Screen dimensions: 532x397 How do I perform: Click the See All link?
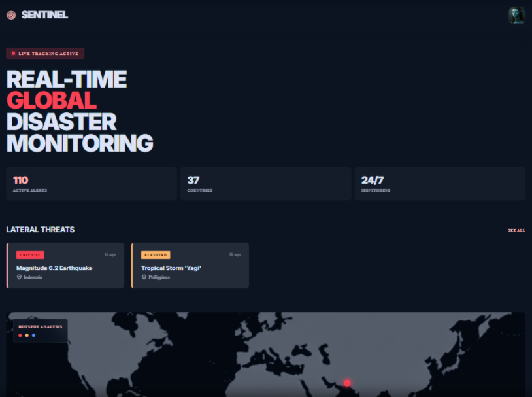[x=516, y=230]
